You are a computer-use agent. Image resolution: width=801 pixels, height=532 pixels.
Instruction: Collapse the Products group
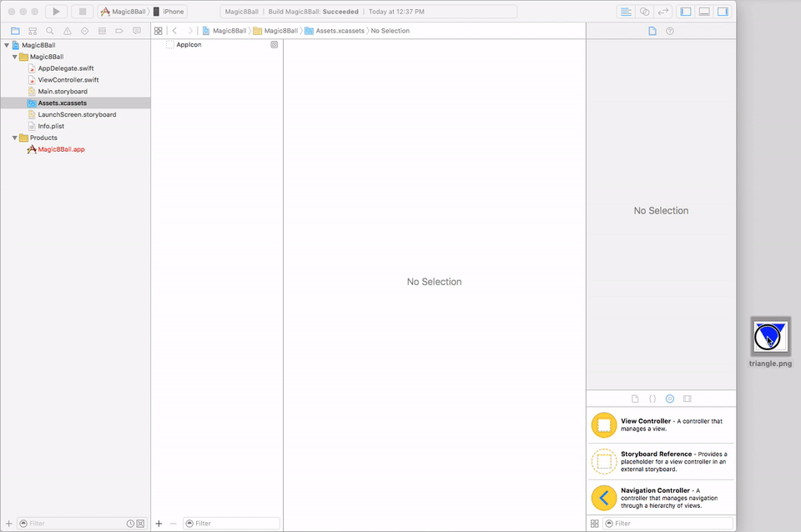click(x=15, y=138)
